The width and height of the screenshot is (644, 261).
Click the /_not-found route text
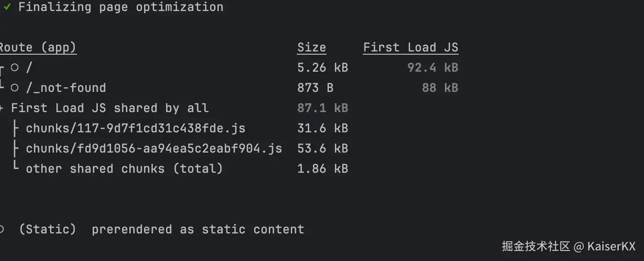pyautogui.click(x=66, y=88)
